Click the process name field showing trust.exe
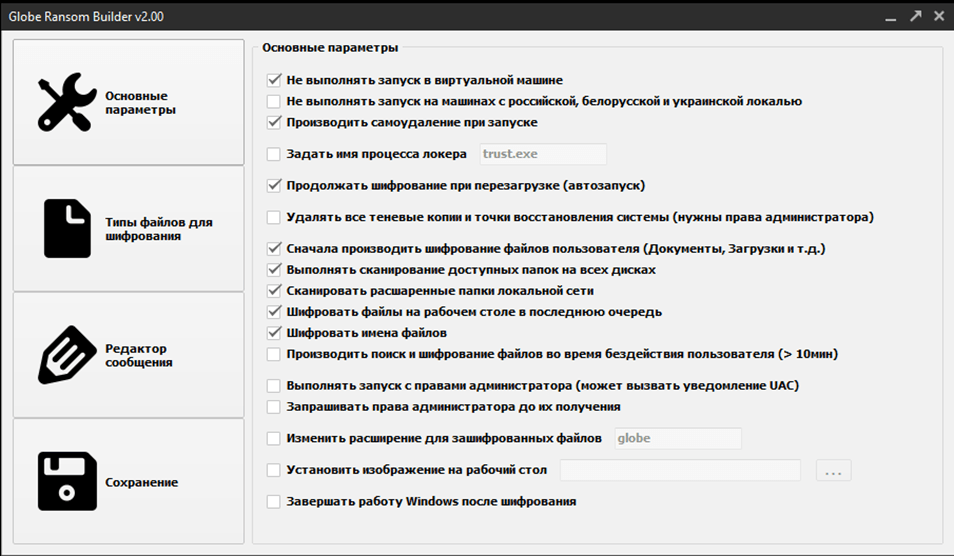Screen dimensions: 954x556 click(x=543, y=154)
